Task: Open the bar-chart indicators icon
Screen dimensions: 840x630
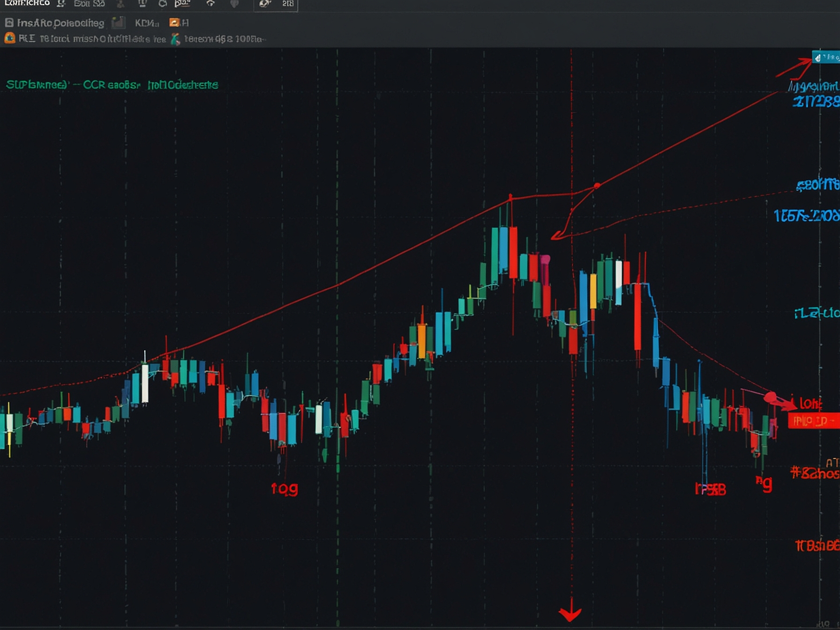Action: coord(119,22)
